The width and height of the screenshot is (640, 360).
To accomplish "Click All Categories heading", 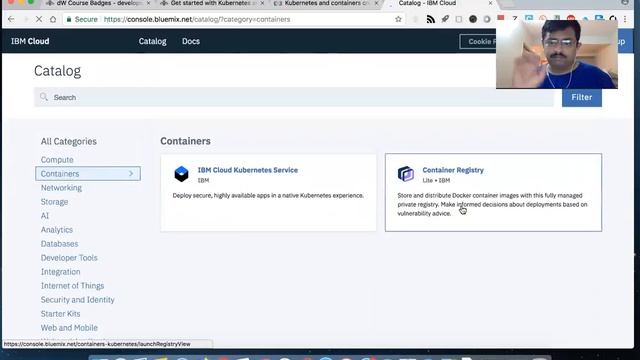I will click(x=69, y=141).
